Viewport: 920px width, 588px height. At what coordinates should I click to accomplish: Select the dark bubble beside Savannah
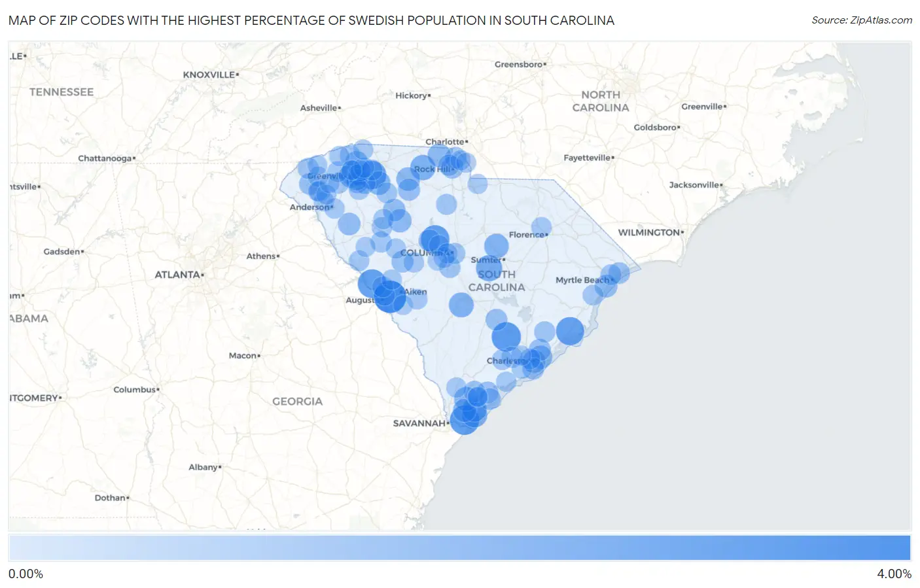pyautogui.click(x=465, y=419)
